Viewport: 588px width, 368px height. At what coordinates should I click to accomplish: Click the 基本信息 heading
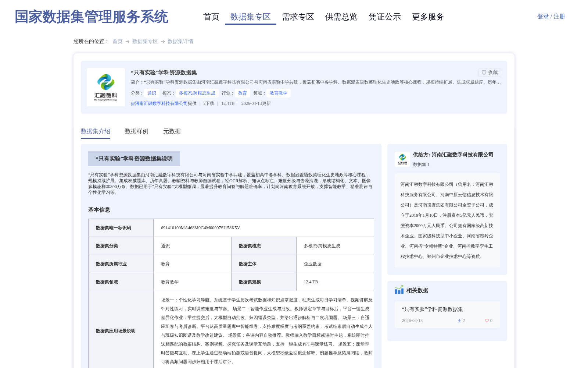click(99, 210)
